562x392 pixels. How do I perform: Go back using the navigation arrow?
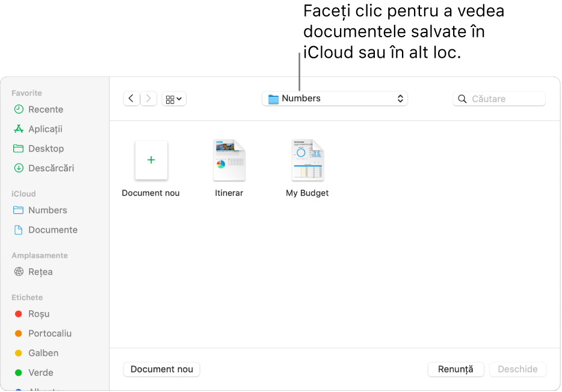(131, 98)
